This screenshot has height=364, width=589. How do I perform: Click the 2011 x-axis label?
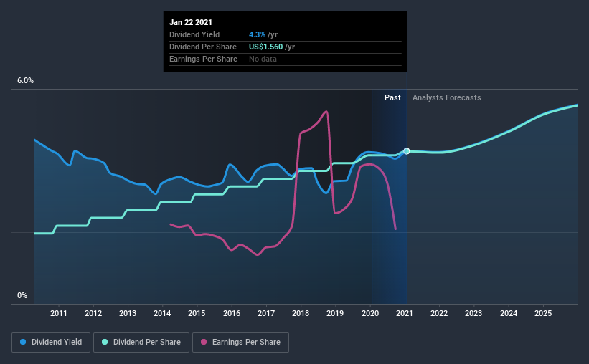click(59, 313)
